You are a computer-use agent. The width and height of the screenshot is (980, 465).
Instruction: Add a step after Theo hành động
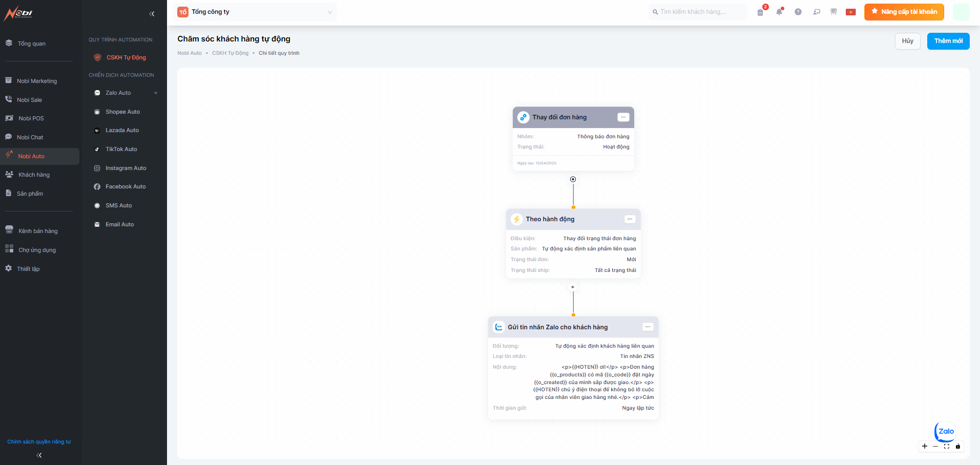(573, 287)
